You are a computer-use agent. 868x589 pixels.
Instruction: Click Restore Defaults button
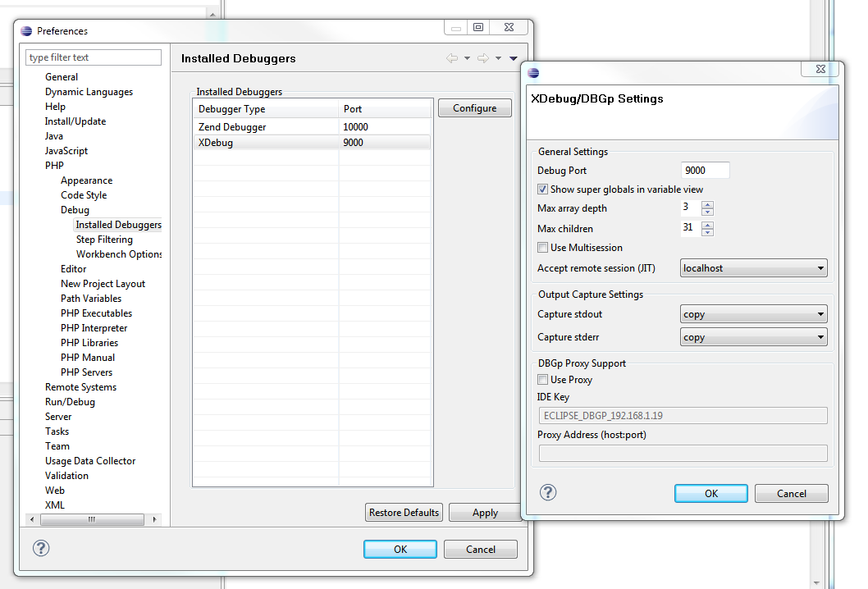click(x=404, y=513)
